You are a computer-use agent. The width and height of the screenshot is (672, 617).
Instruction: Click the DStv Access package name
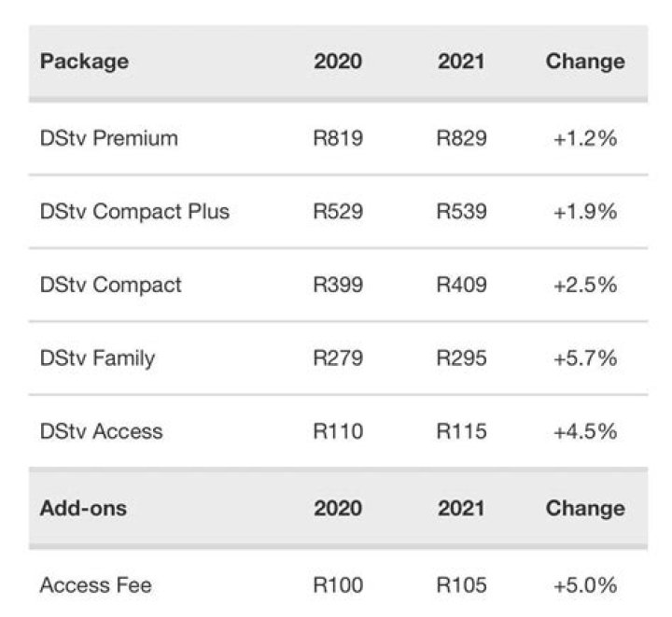pos(101,431)
